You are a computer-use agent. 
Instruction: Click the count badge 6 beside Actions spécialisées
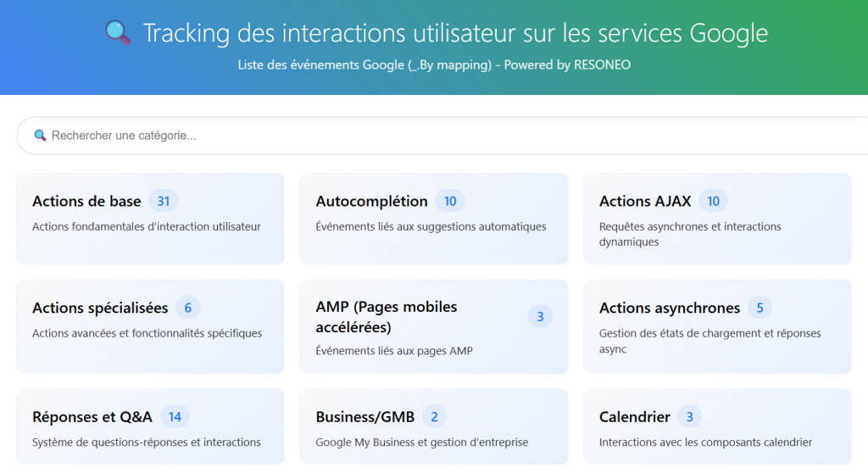pos(188,308)
